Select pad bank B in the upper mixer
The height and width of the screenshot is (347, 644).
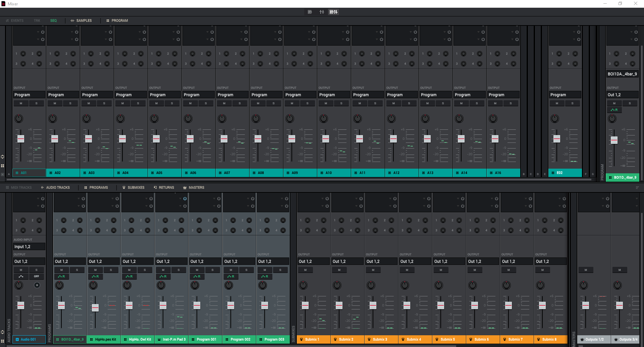(524, 174)
